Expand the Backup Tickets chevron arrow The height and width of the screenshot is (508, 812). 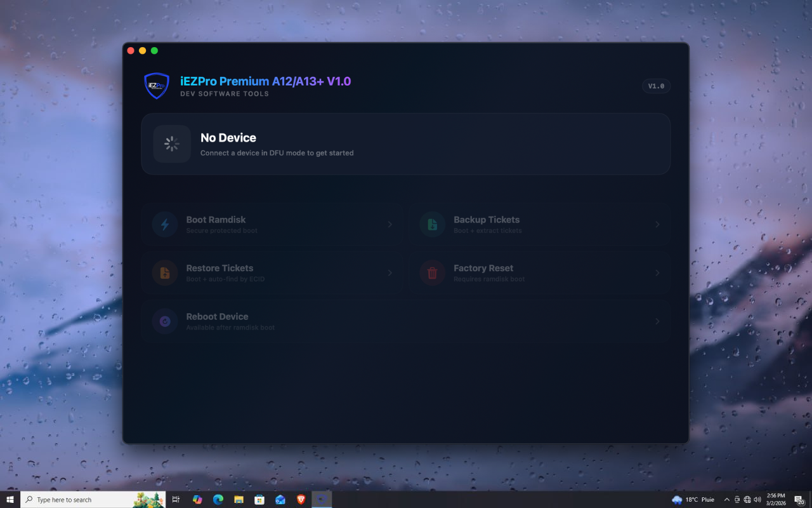pos(657,225)
